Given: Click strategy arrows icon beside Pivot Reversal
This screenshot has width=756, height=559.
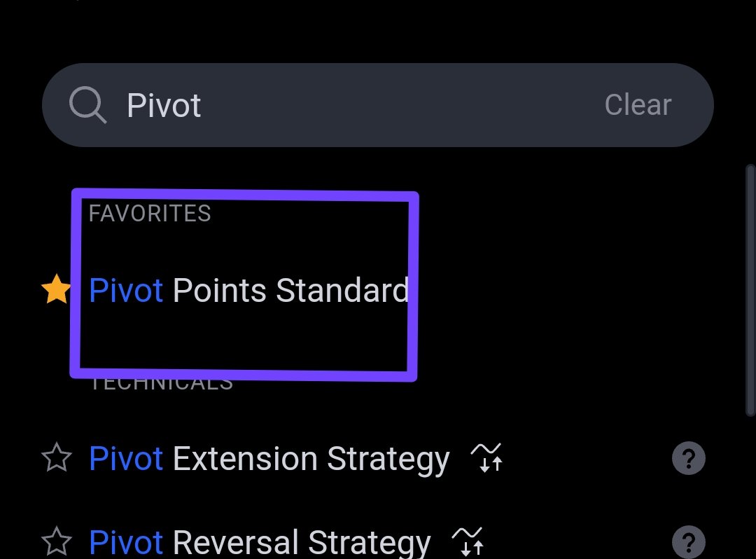Looking at the screenshot, I should [468, 541].
